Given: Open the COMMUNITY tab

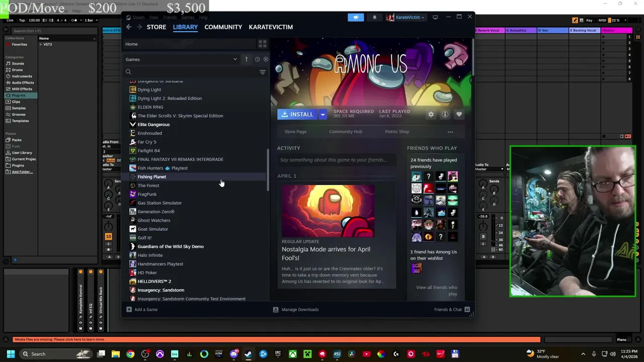Looking at the screenshot, I should click(x=223, y=27).
